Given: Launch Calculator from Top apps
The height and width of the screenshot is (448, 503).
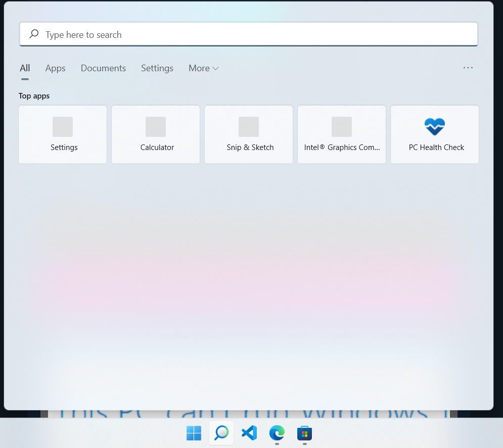Looking at the screenshot, I should (x=156, y=134).
